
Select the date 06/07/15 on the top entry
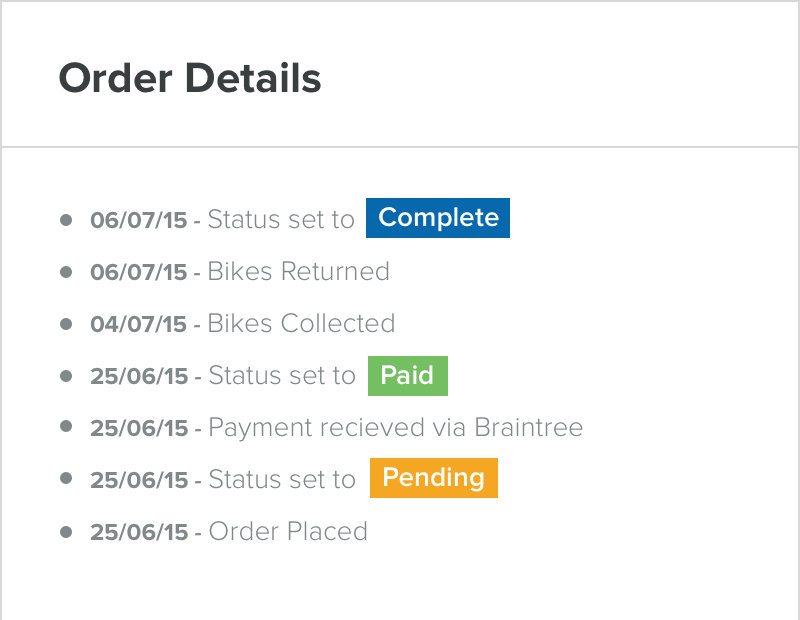139,219
